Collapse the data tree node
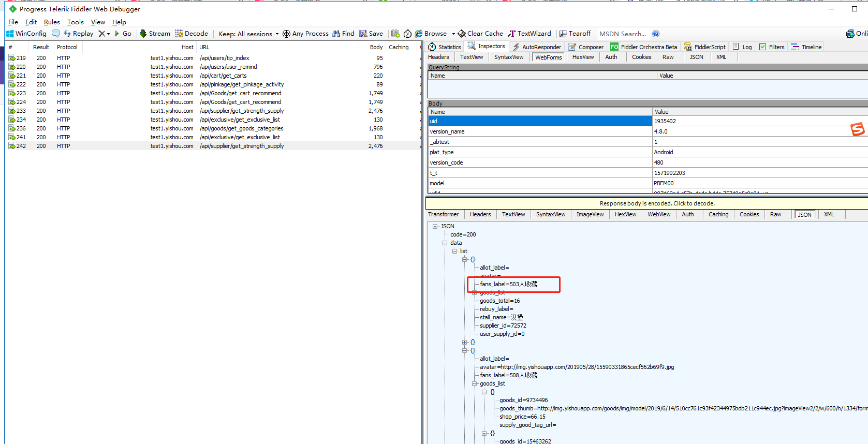This screenshot has height=444, width=868. 445,243
